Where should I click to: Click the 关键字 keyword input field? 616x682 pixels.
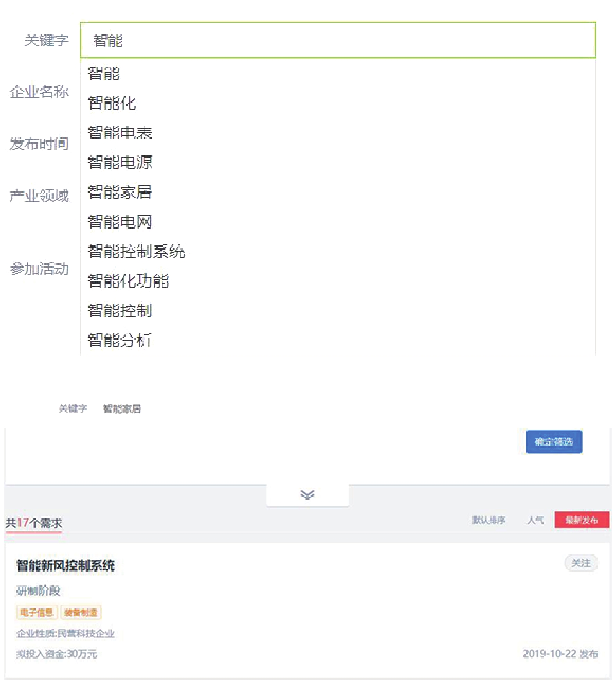click(x=338, y=40)
